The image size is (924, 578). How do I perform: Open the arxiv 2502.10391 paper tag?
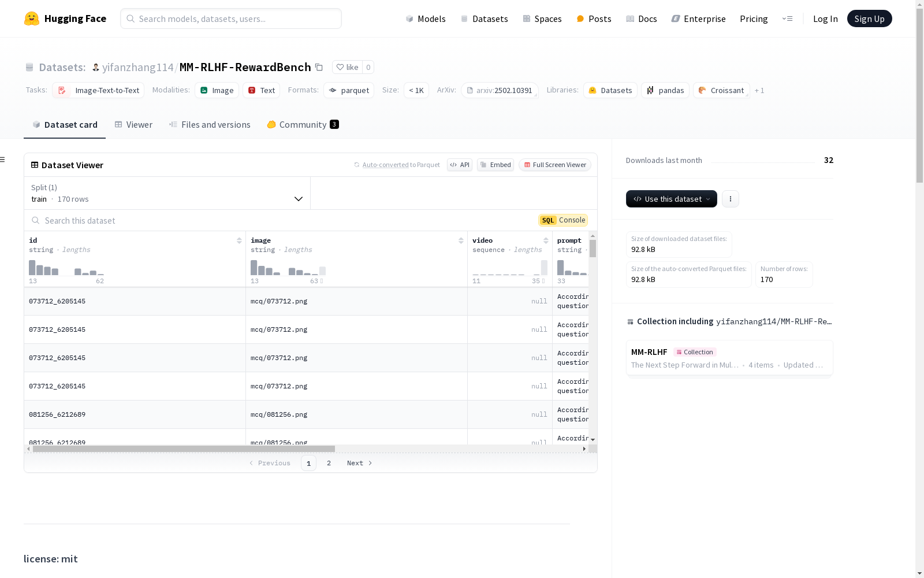[x=500, y=90]
